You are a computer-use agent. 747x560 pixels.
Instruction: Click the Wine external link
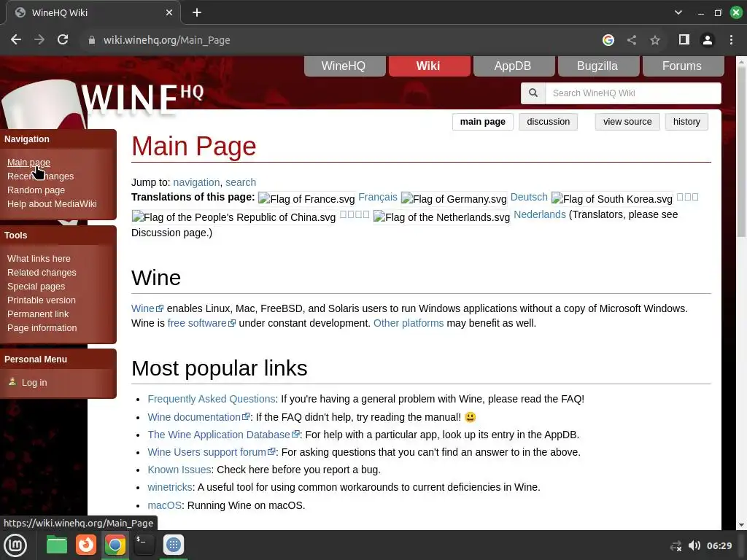click(147, 308)
